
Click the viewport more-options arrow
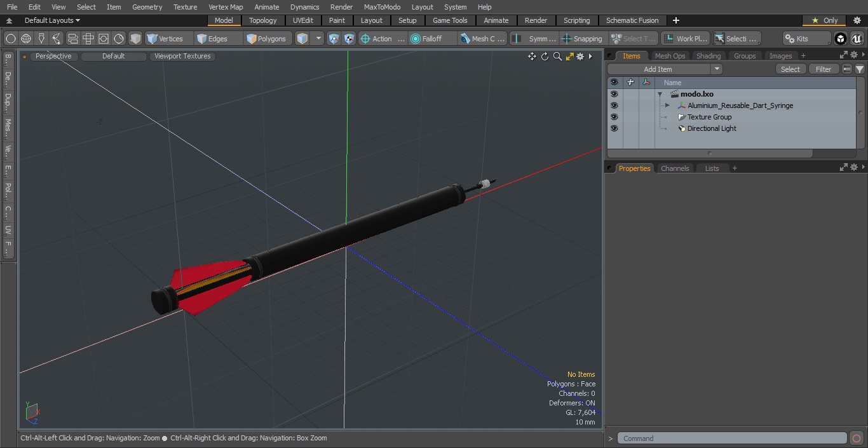590,57
